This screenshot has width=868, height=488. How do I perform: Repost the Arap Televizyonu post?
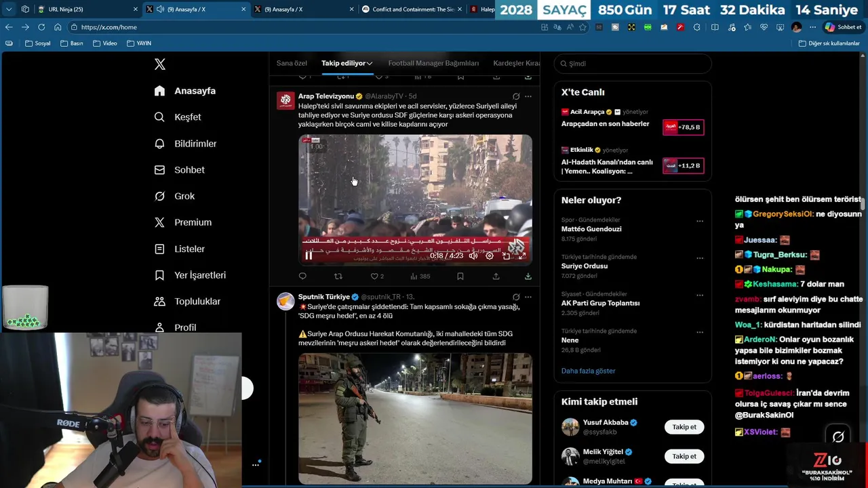(x=338, y=277)
